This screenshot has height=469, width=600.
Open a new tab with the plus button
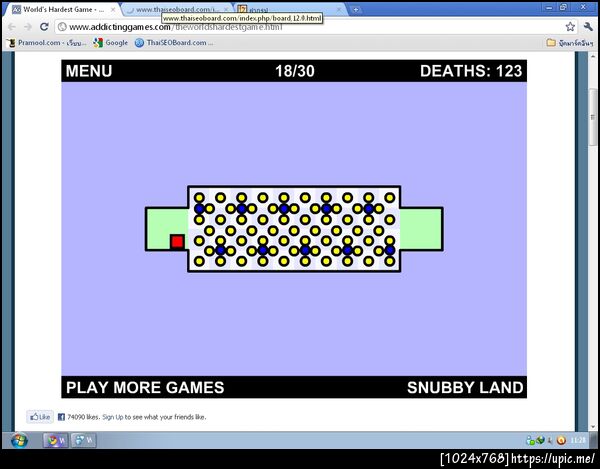355,10
